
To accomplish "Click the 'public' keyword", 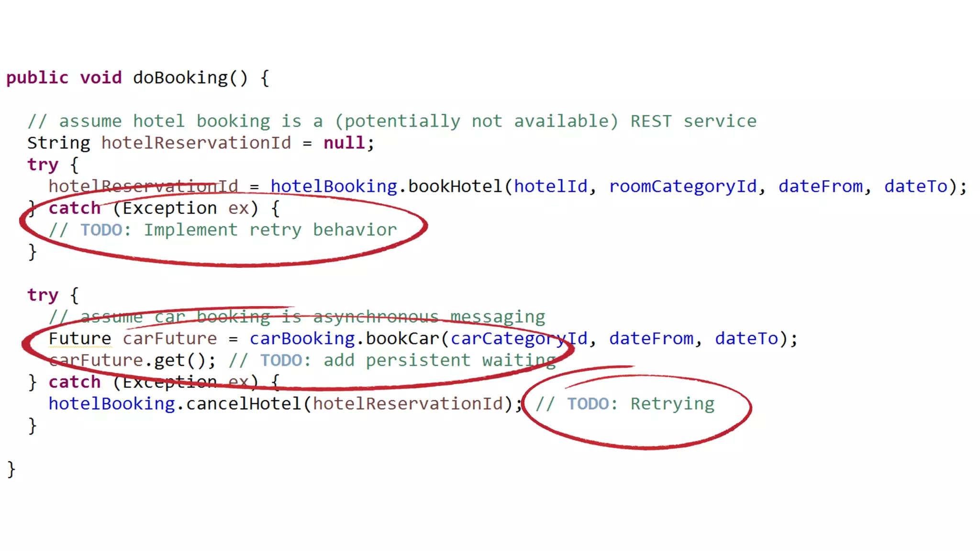I will [x=37, y=77].
